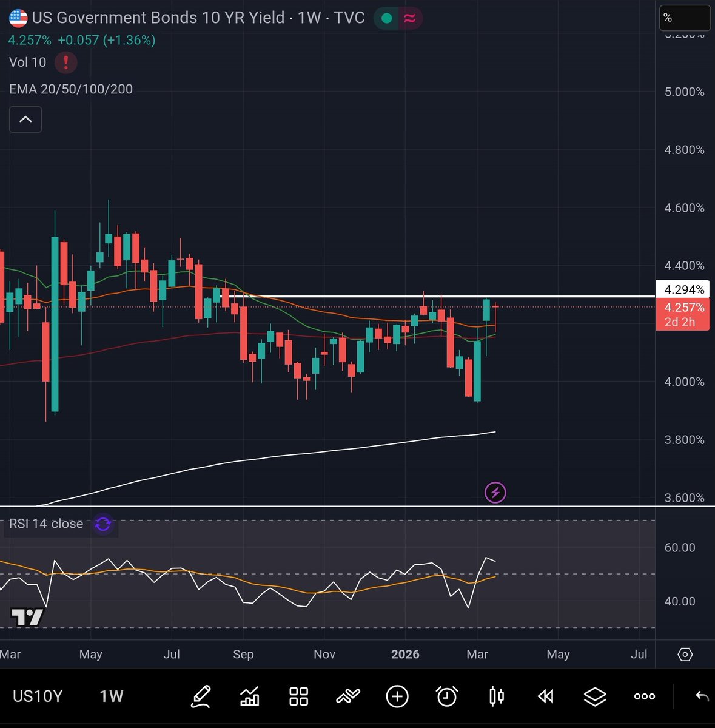The image size is (715, 728).
Task: Tap the 2026 label on the time axis
Action: (405, 655)
